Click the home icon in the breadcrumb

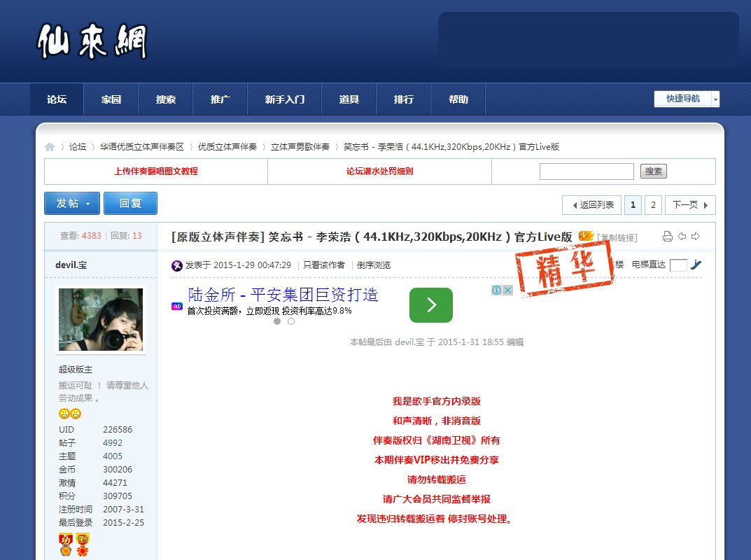tap(50, 147)
